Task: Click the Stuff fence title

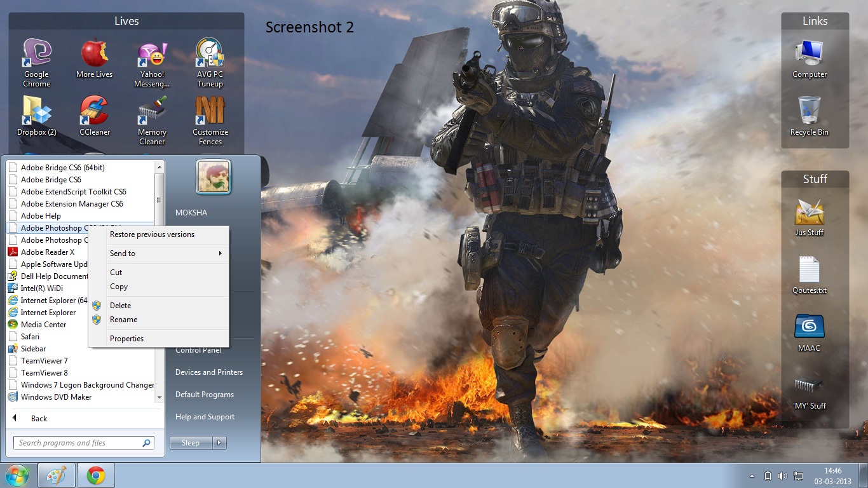Action: tap(815, 179)
